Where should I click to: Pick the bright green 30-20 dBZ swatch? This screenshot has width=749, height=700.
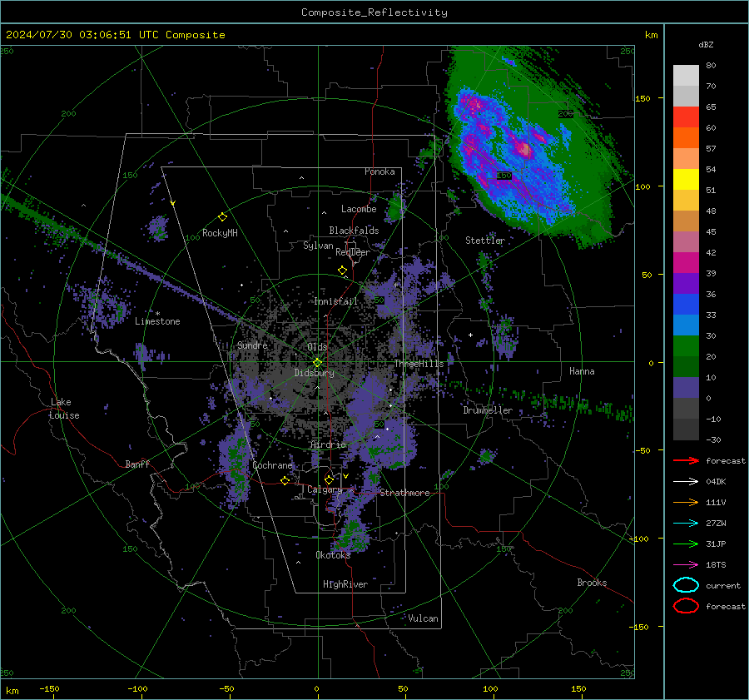coord(686,346)
